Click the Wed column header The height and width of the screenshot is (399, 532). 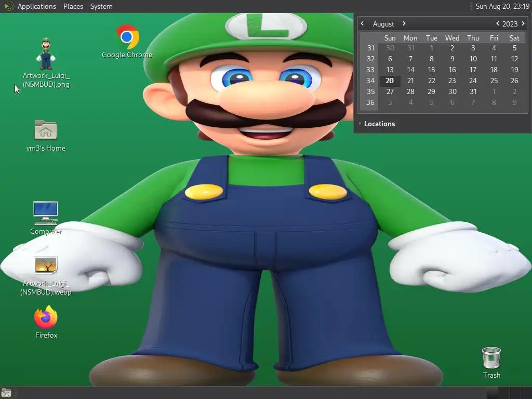[x=452, y=38]
